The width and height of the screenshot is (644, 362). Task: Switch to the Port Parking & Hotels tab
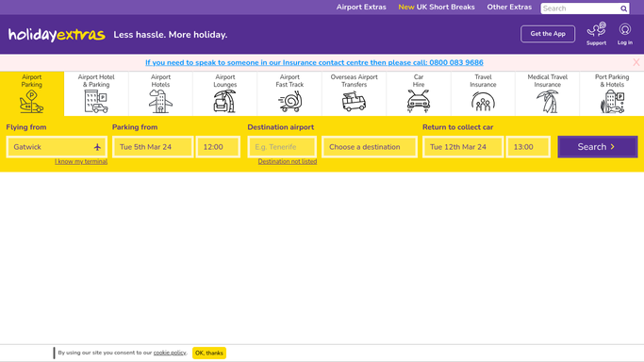click(x=612, y=93)
